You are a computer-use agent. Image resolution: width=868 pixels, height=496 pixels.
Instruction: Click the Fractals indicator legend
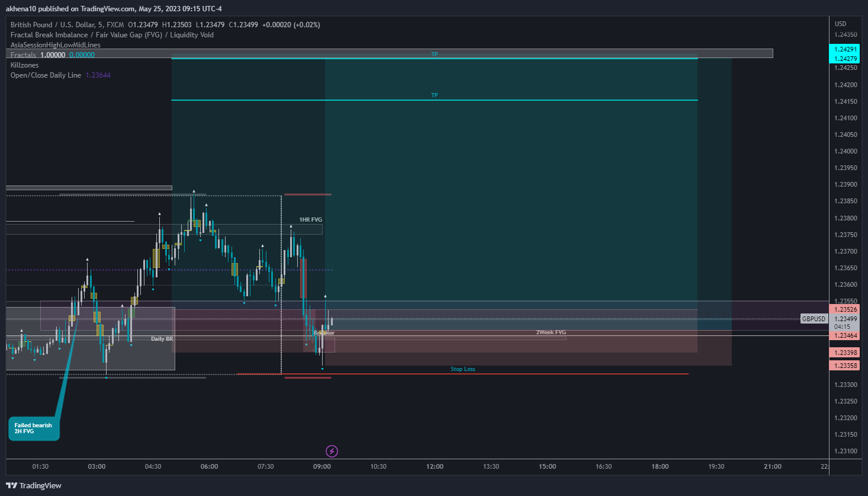pyautogui.click(x=23, y=55)
